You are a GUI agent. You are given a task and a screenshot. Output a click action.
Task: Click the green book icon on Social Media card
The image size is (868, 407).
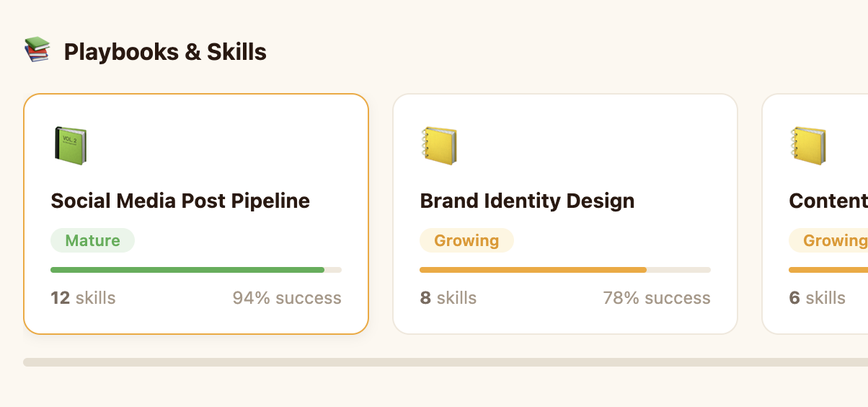70,145
